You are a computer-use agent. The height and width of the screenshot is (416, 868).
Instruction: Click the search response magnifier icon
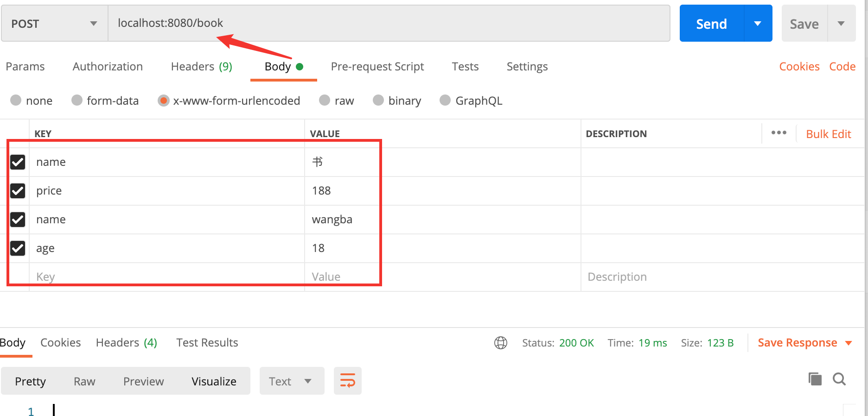click(x=839, y=379)
